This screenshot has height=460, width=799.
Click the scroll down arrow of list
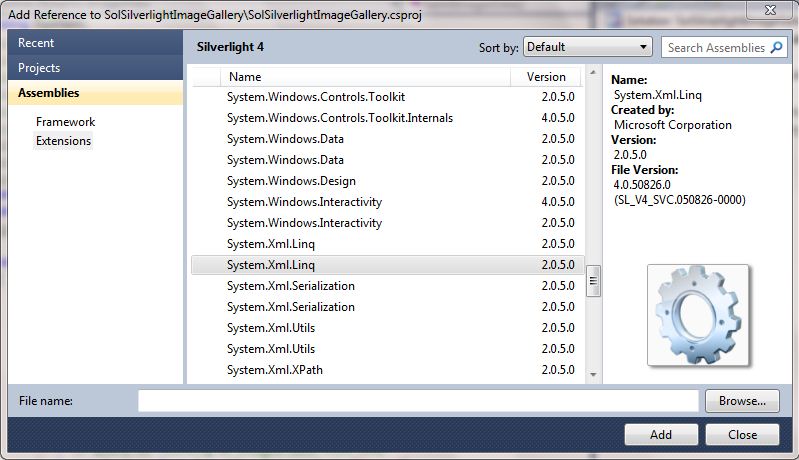tap(593, 375)
